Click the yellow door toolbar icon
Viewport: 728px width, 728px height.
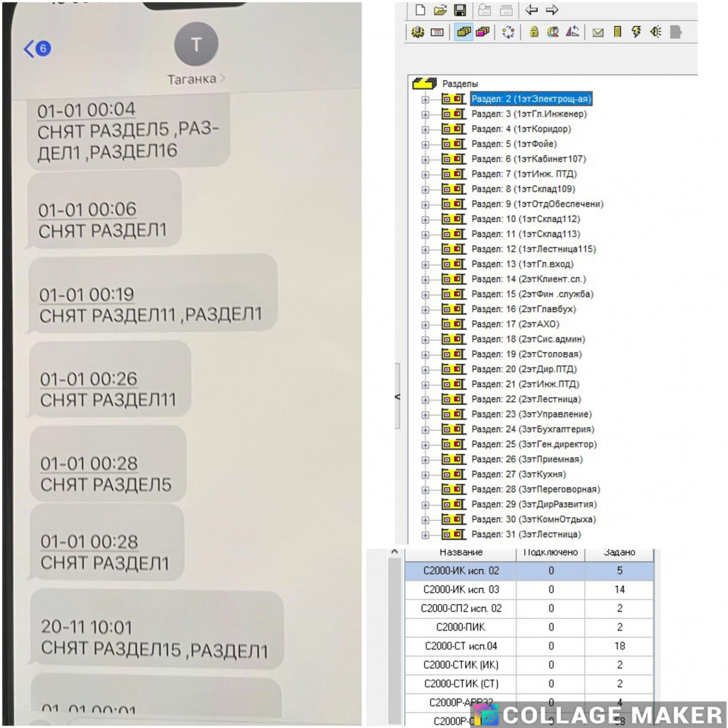pos(617,32)
